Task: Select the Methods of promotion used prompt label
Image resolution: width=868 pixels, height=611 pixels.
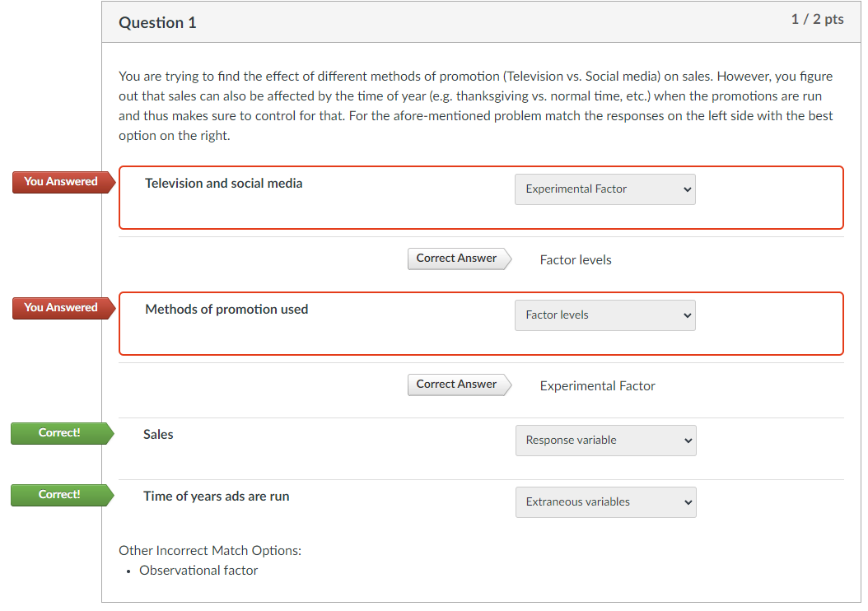Action: coord(226,309)
